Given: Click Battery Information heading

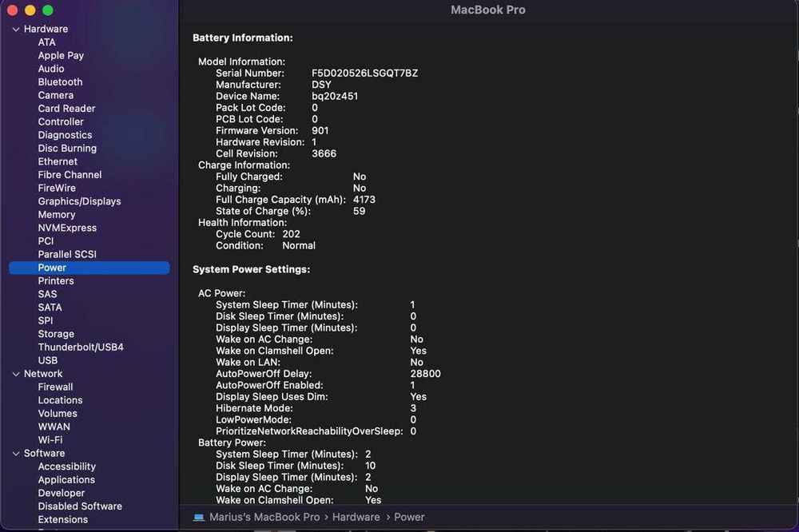Looking at the screenshot, I should click(243, 38).
